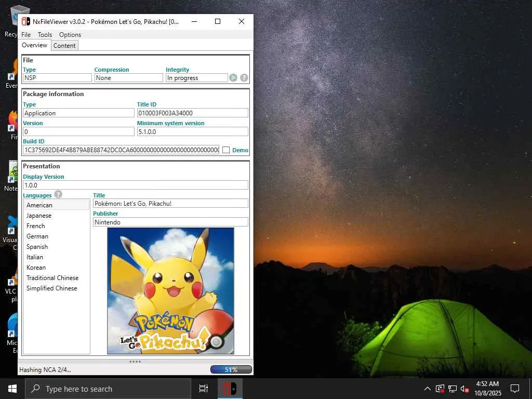Click the Minimum system version field
Image resolution: width=532 pixels, height=399 pixels.
[192, 131]
